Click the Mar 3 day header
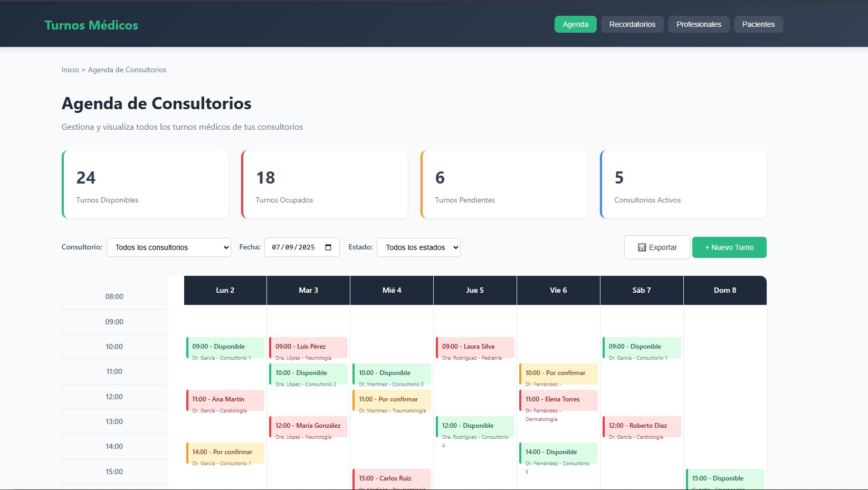868x490 pixels. click(309, 290)
